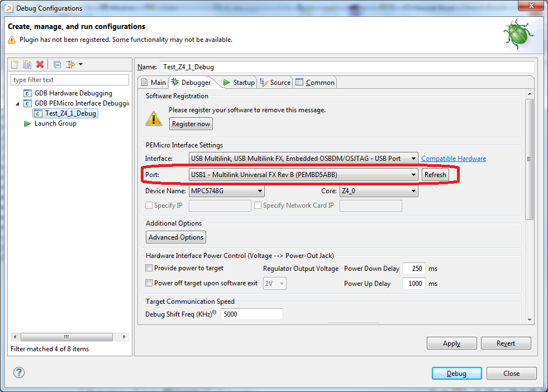Screen dimensions: 548x392
Task: Open the Compatible Hardware link
Action: tap(453, 158)
